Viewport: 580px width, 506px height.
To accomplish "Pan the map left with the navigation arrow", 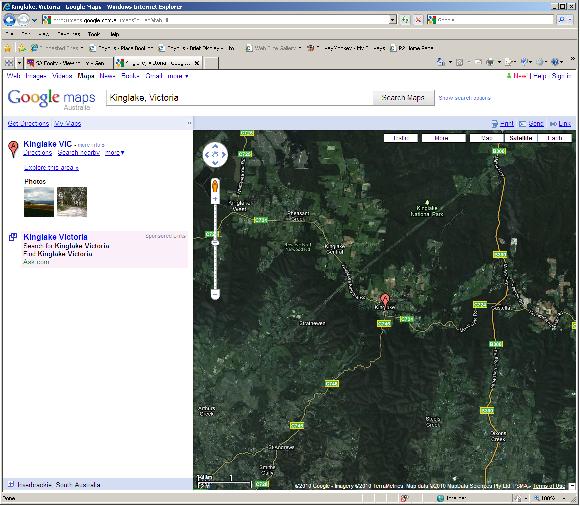I will [x=207, y=154].
